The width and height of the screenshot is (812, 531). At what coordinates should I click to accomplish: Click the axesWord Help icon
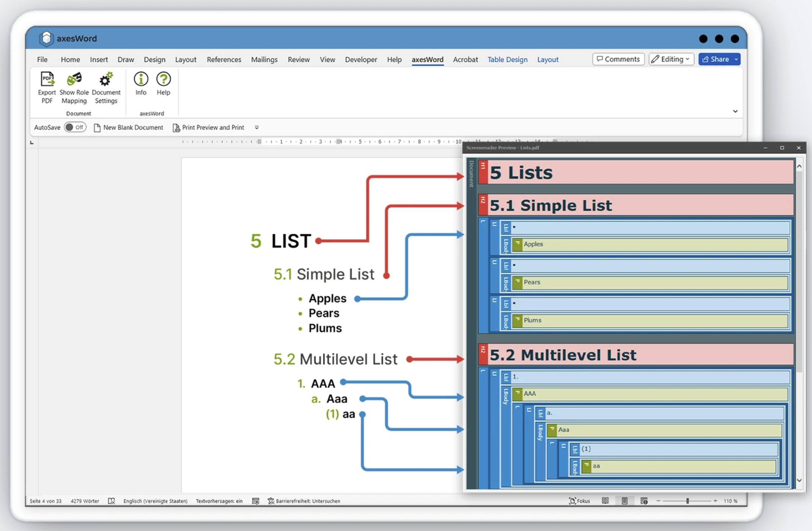click(164, 79)
